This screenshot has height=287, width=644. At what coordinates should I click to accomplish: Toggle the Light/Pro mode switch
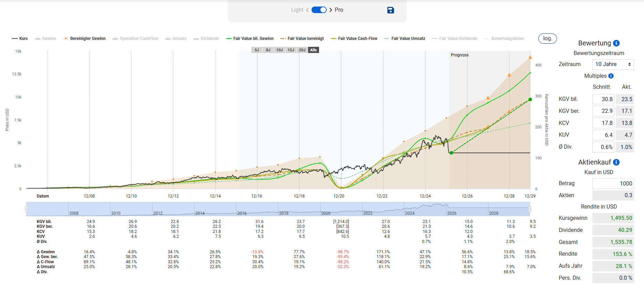(x=319, y=10)
